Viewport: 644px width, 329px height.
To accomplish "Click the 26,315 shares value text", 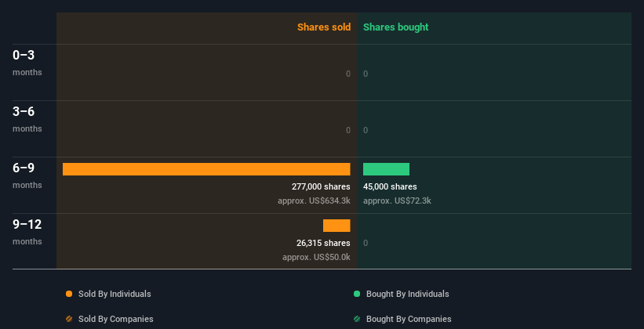I will tap(323, 243).
